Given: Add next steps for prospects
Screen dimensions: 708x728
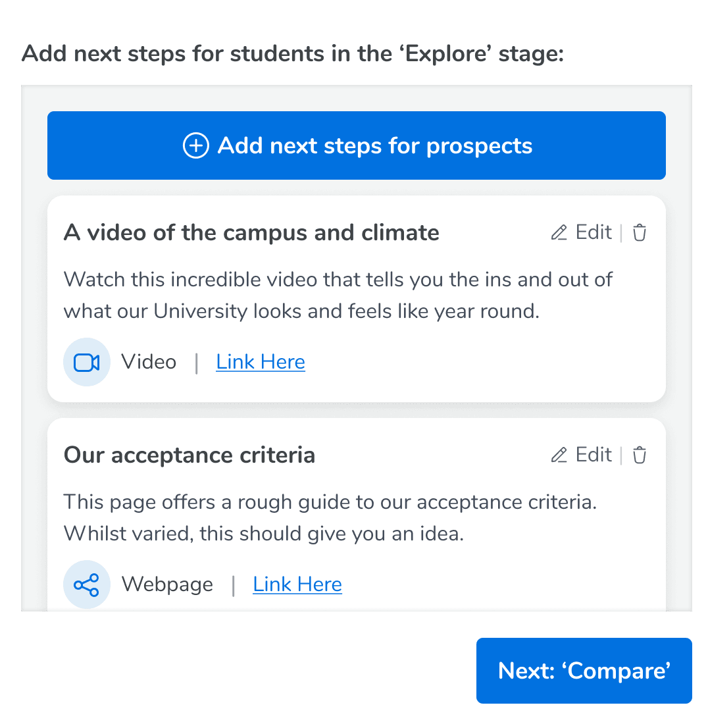Looking at the screenshot, I should click(357, 145).
